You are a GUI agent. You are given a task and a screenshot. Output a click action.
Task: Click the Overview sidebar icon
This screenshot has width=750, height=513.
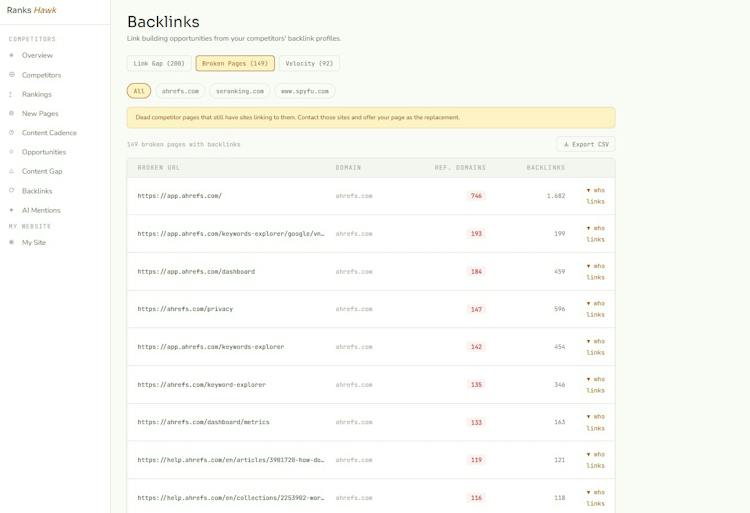11,55
